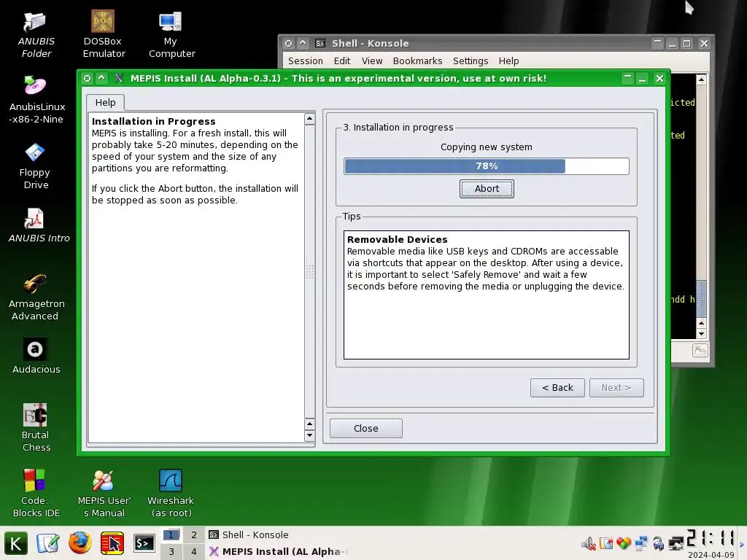
Task: Switch to MEPIS Install taskbar entry
Action: coord(279,551)
